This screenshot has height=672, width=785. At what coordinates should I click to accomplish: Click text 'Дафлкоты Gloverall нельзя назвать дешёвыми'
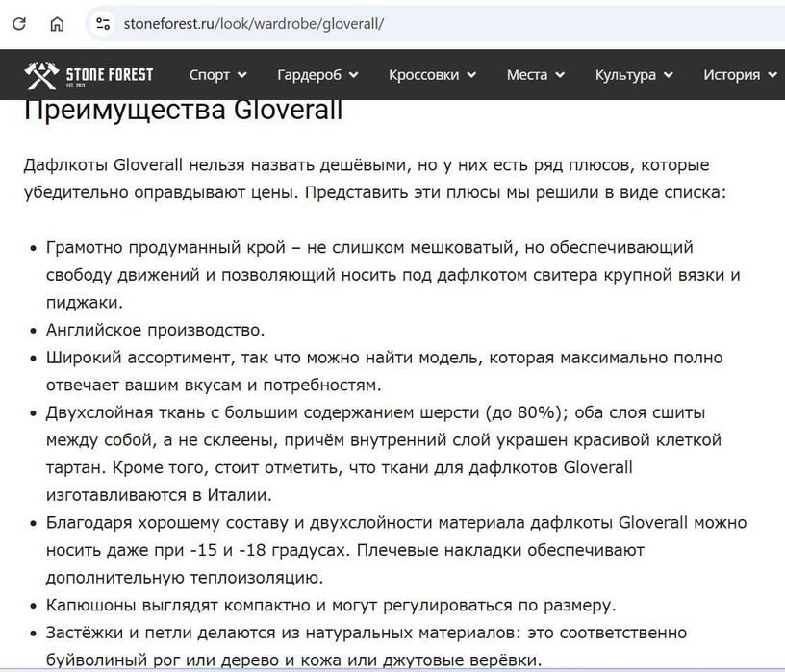[x=215, y=165]
